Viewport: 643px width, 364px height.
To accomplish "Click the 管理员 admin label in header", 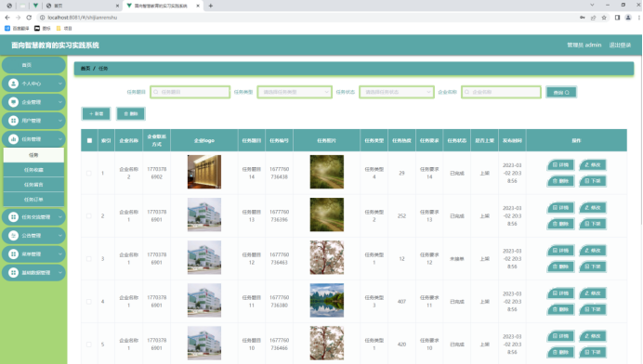I will pyautogui.click(x=584, y=45).
